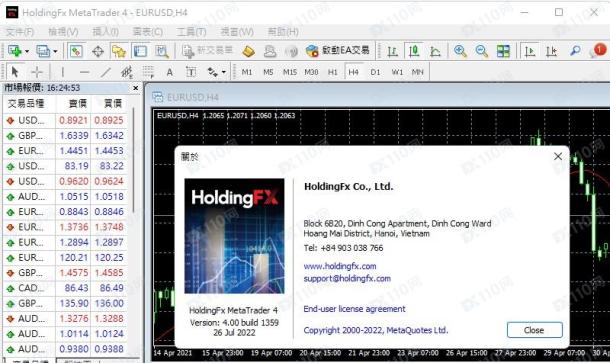Select the crosshair tool
This screenshot has width=610, height=363.
pyautogui.click(x=37, y=72)
